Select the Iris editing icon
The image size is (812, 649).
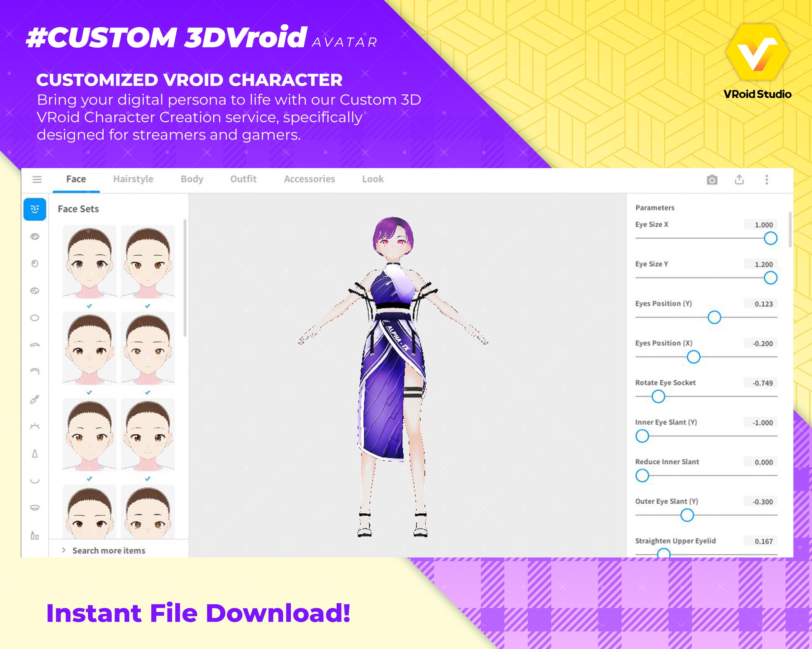[34, 263]
